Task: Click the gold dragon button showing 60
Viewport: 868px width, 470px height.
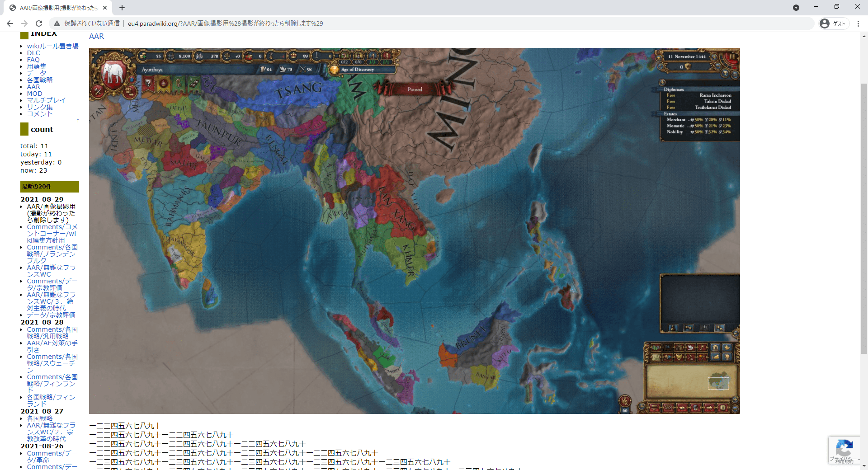Action: [x=625, y=402]
